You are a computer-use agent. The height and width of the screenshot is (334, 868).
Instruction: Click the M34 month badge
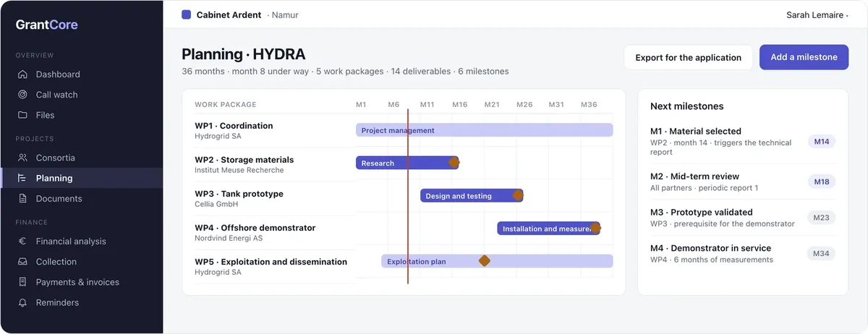(821, 254)
